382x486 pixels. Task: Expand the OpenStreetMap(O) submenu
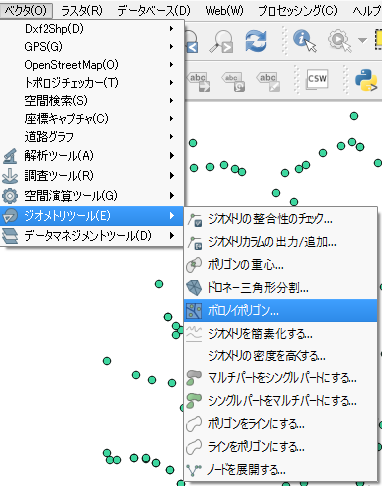coord(92,65)
